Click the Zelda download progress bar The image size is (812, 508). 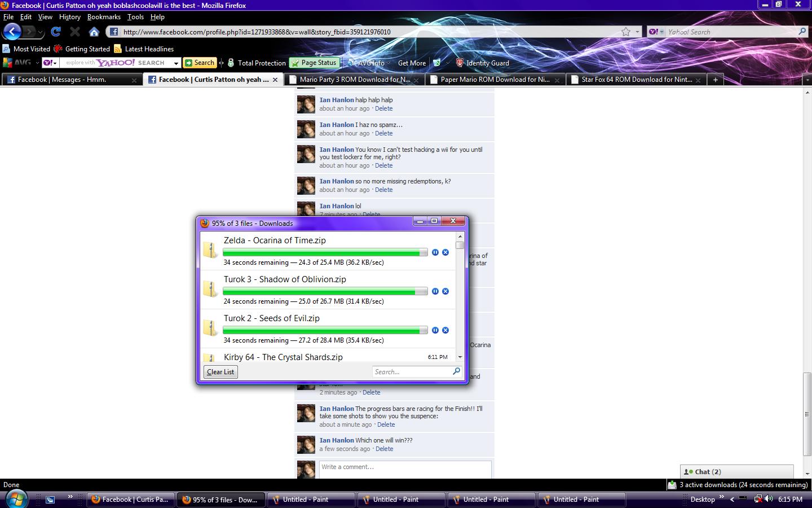pyautogui.click(x=325, y=252)
